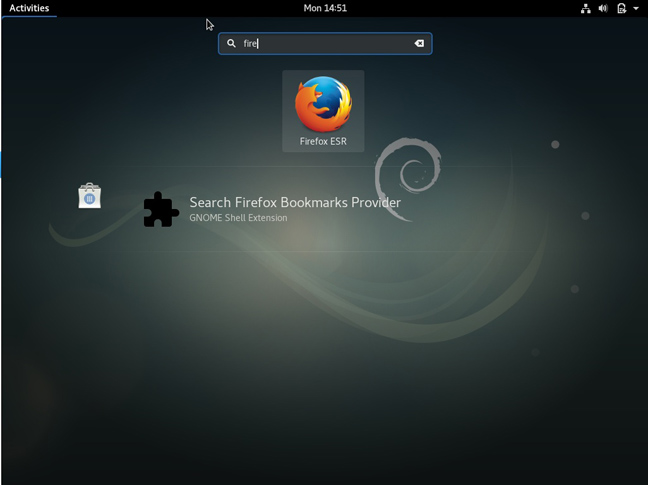Select 'Search Firefox Bookmarks Provider' result
This screenshot has width=648, height=485.
[x=295, y=202]
